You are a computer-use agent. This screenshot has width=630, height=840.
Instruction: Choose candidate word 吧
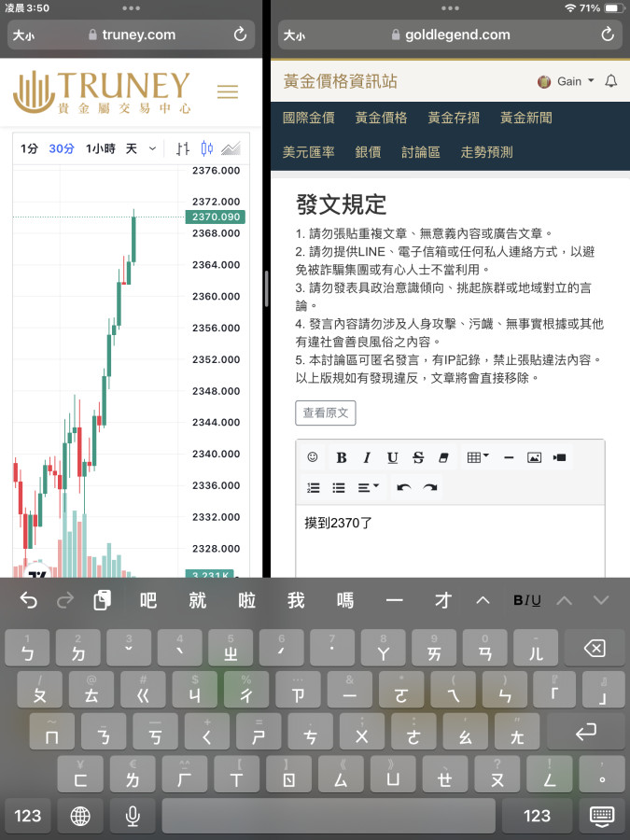147,600
